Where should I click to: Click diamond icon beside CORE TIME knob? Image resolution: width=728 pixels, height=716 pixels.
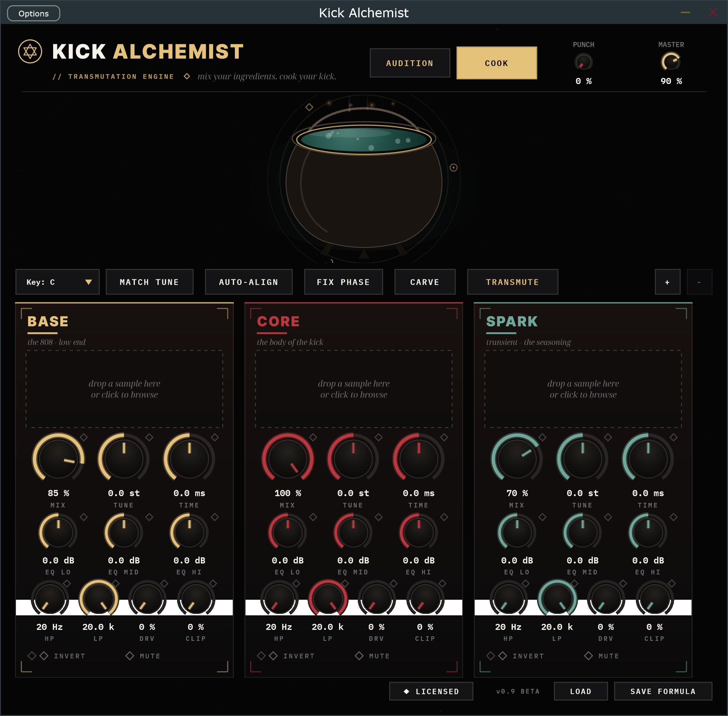click(444, 437)
